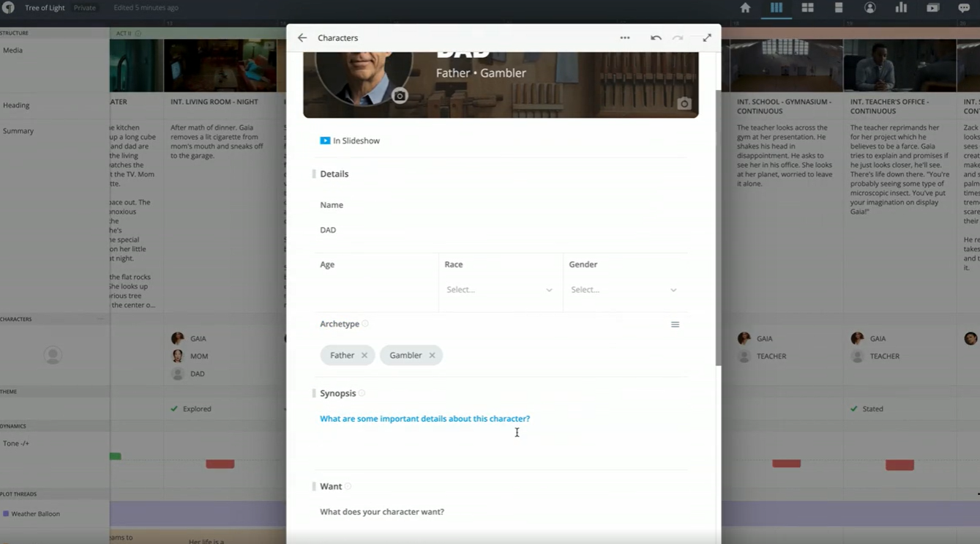Image resolution: width=980 pixels, height=544 pixels.
Task: Open the insights bar chart view
Action: 902,7
